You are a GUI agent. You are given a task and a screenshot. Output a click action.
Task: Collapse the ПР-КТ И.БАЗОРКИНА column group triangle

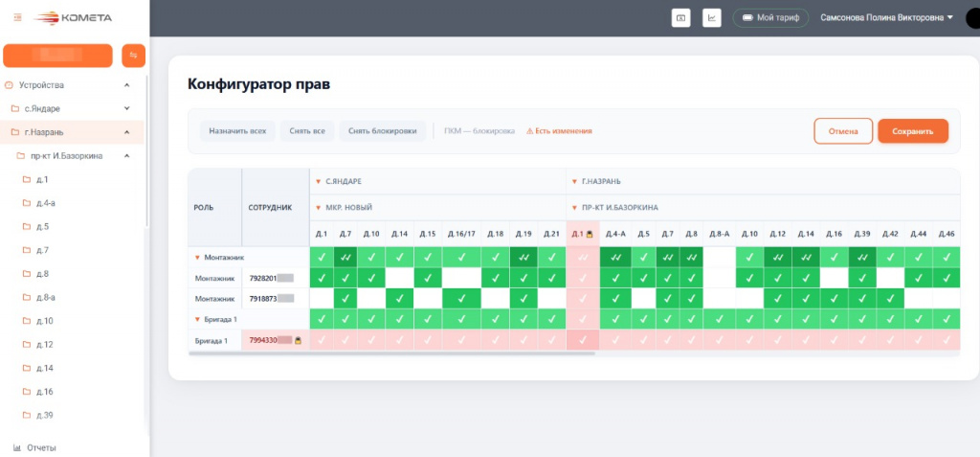point(575,208)
